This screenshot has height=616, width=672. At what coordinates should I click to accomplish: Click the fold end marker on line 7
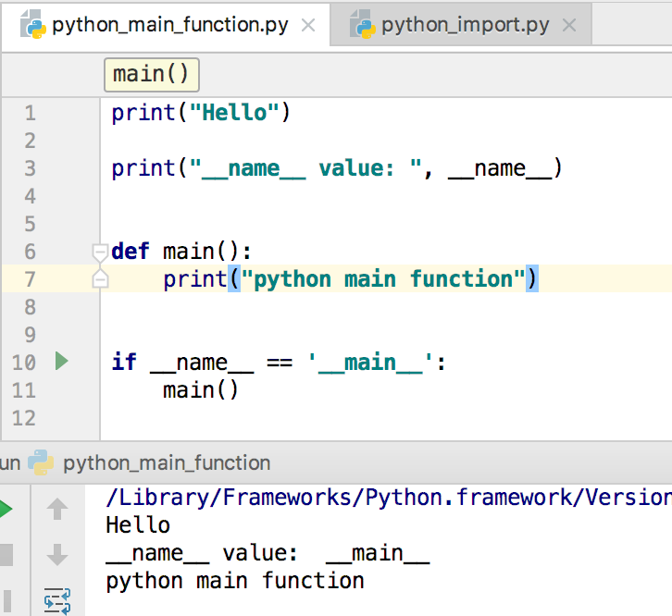point(101,279)
